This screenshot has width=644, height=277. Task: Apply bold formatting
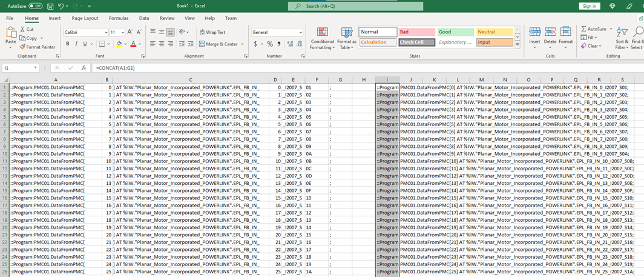point(67,44)
